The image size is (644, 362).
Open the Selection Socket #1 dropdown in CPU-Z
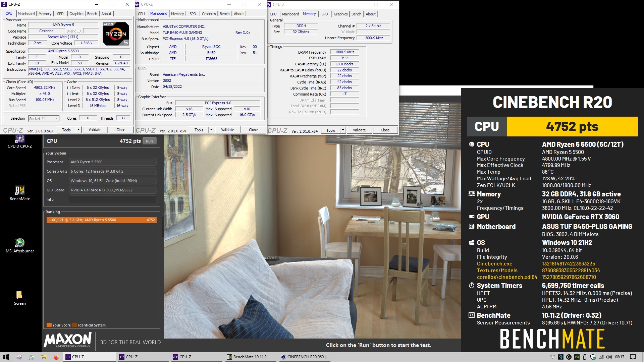[44, 118]
